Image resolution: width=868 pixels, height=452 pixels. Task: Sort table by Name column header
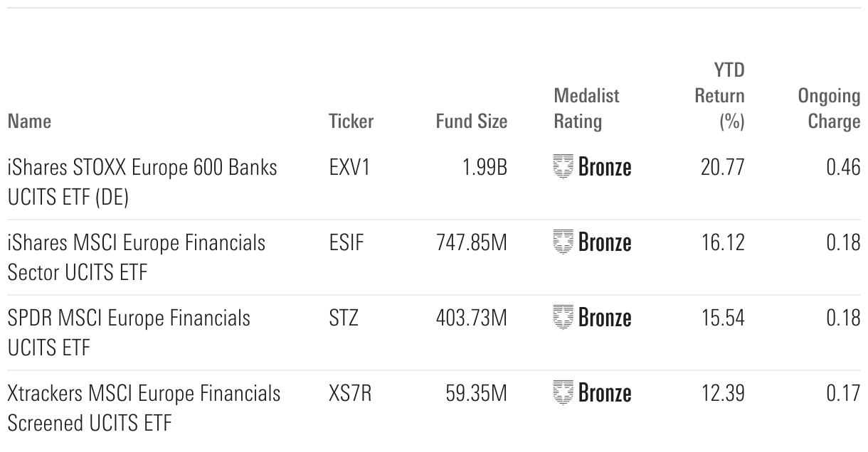pos(29,122)
